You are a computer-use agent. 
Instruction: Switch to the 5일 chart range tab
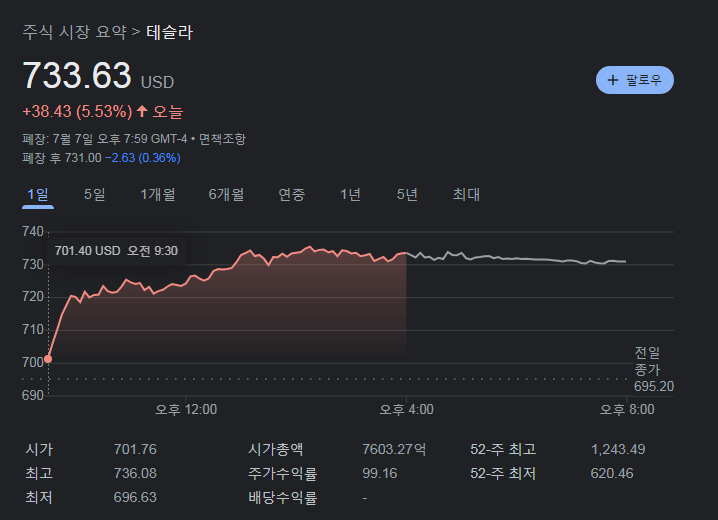(94, 195)
